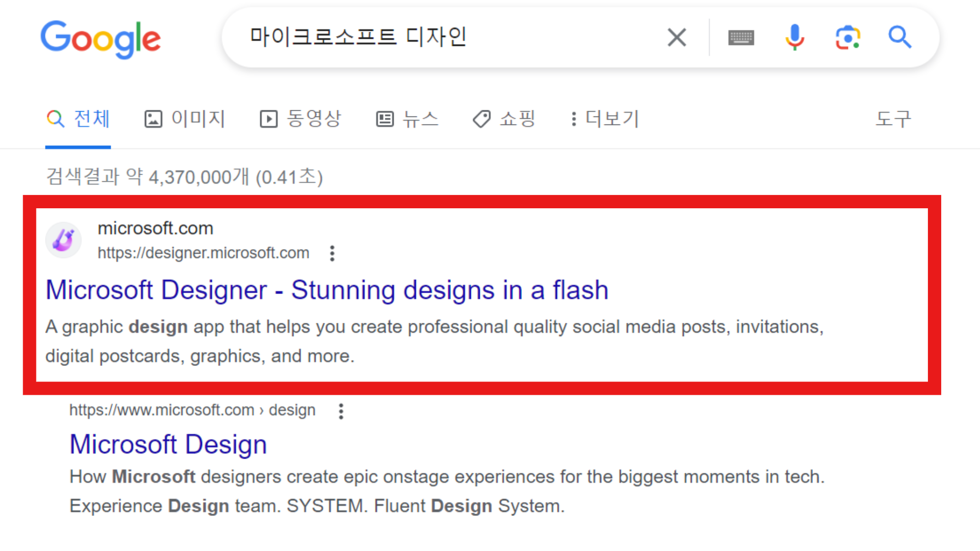Start voice search with the microphone
980x551 pixels.
tap(795, 37)
